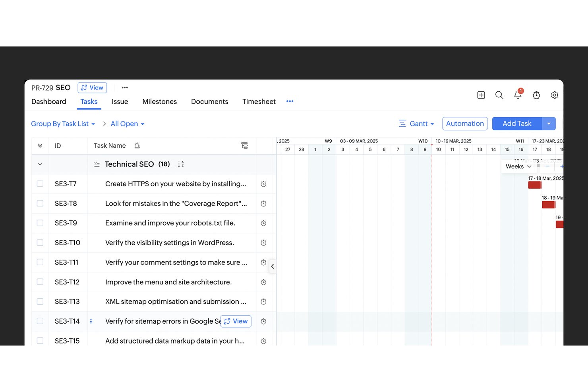Tick the checkbox for SE3-T7

(x=40, y=183)
